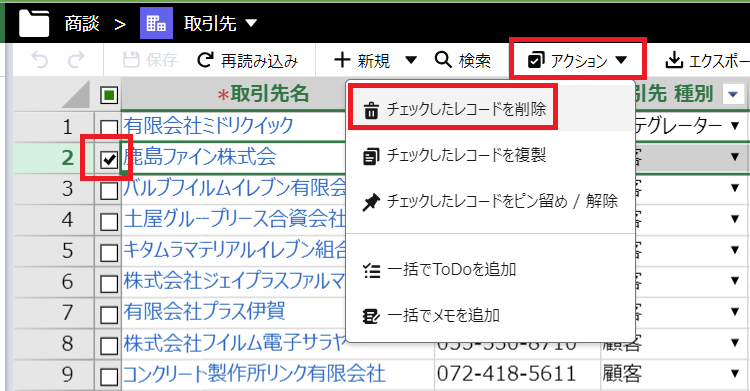Check the row 7 有限会社プラス伊賀 checkbox

pyautogui.click(x=109, y=315)
